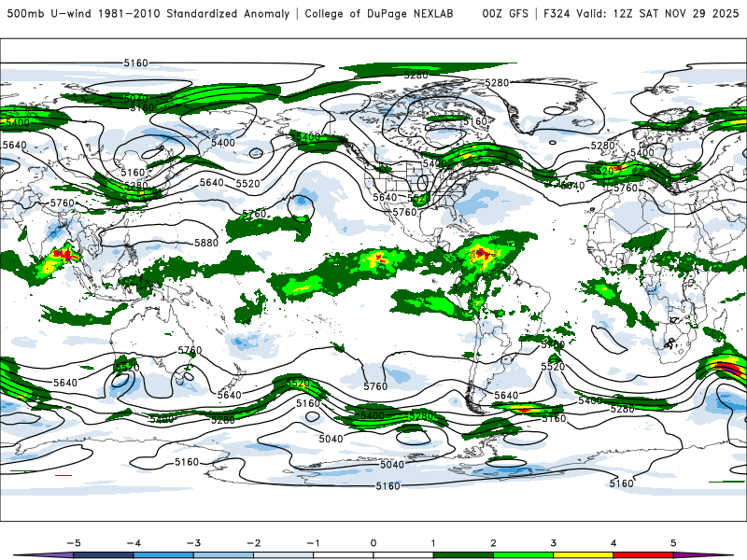The width and height of the screenshot is (747, 560).
Task: Click the "5" colorbar tick label
Action: coord(673,543)
